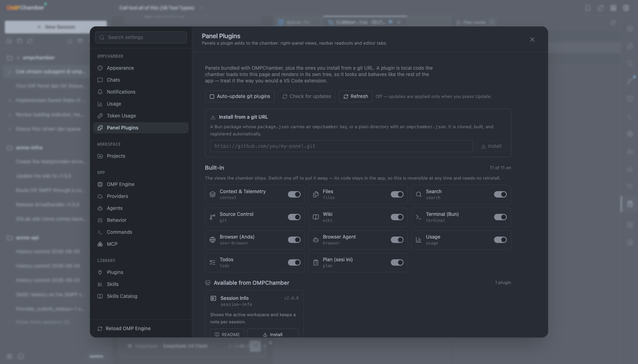638x364 pixels.
Task: Open MCP settings
Action: pyautogui.click(x=141, y=244)
